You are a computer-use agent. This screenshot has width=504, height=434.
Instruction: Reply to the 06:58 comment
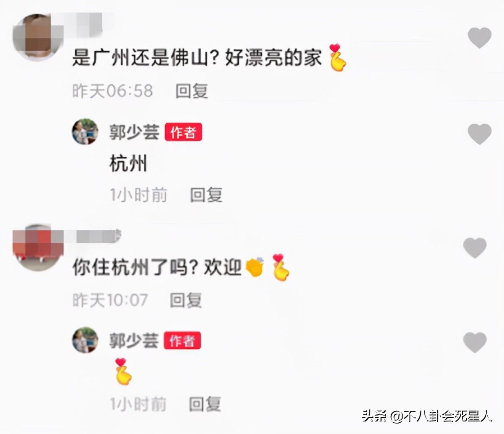(192, 91)
